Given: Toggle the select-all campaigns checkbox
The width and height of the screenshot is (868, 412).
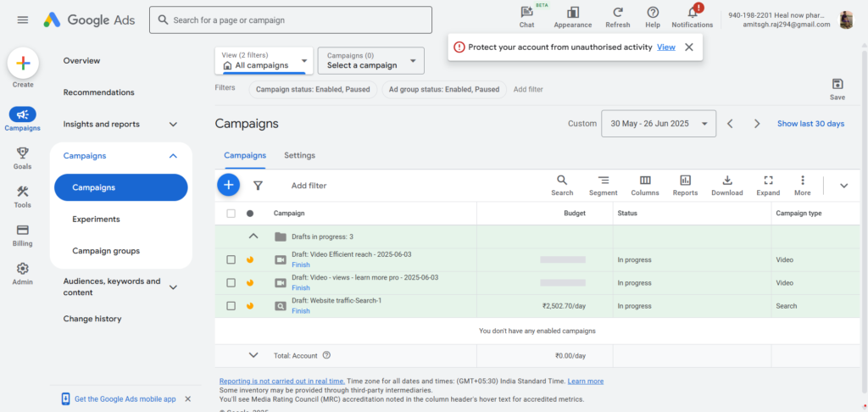Looking at the screenshot, I should click(231, 213).
